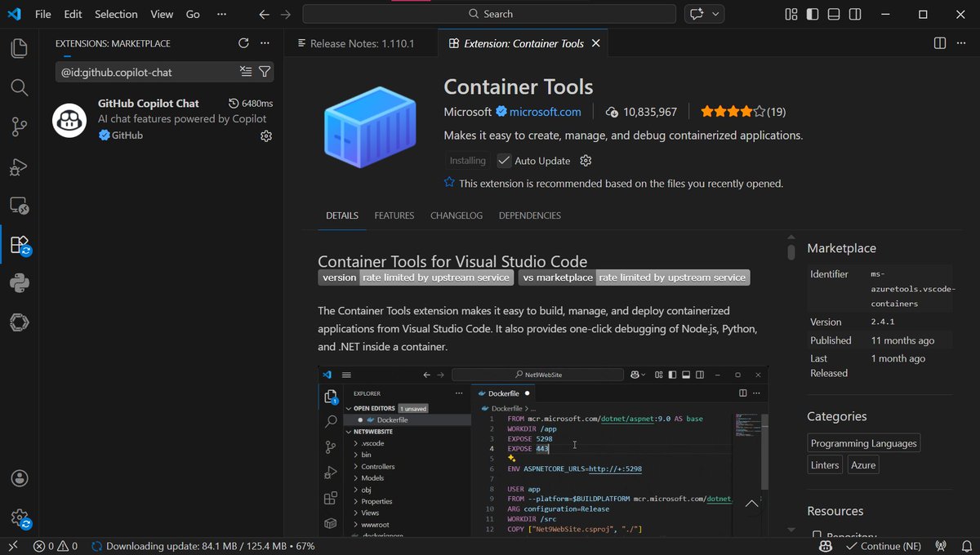The height and width of the screenshot is (555, 980).
Task: Close the Extension: Container Tools tab
Action: [x=596, y=43]
